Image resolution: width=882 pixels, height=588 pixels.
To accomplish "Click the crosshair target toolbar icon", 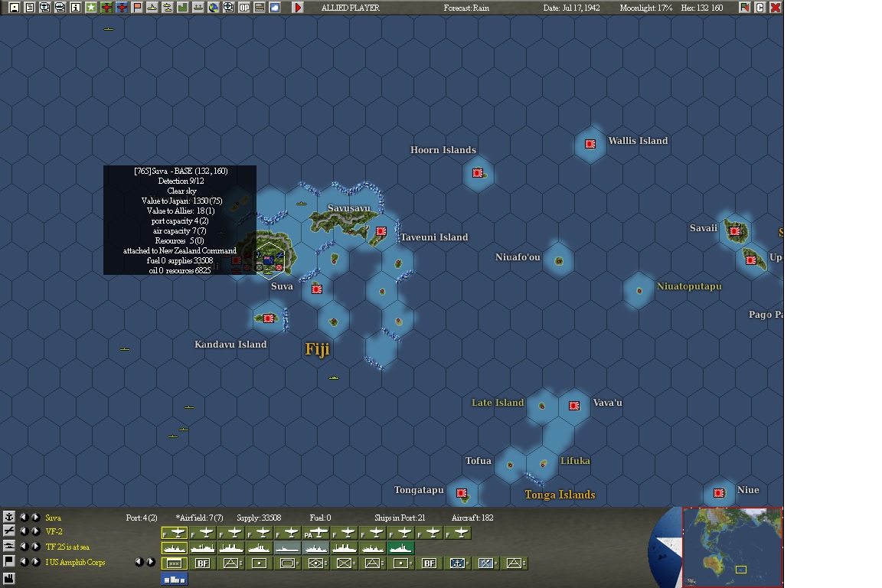I will tap(228, 8).
